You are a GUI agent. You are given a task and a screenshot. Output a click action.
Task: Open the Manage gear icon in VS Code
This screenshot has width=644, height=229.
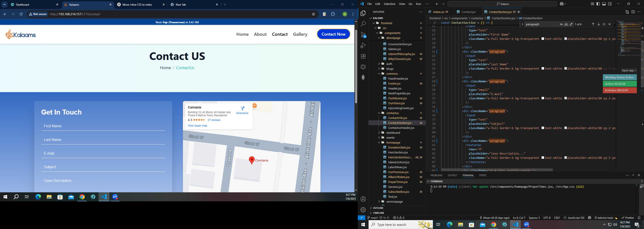pos(363,210)
